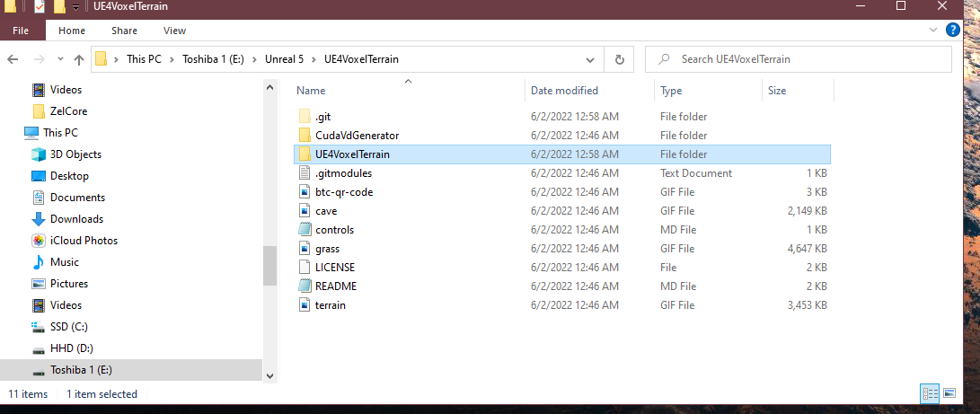Screen dimensions: 980x414
Task: Select This PC in navigation pane
Action: click(60, 133)
